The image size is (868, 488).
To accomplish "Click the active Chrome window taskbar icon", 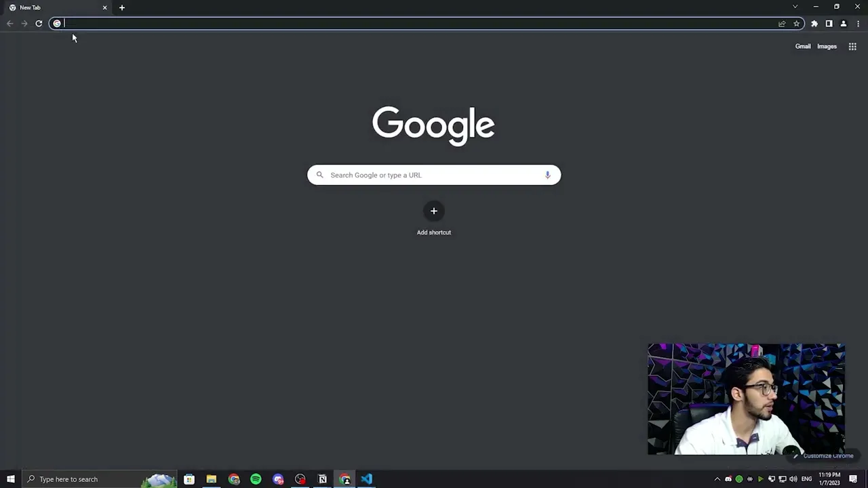I will point(344,479).
